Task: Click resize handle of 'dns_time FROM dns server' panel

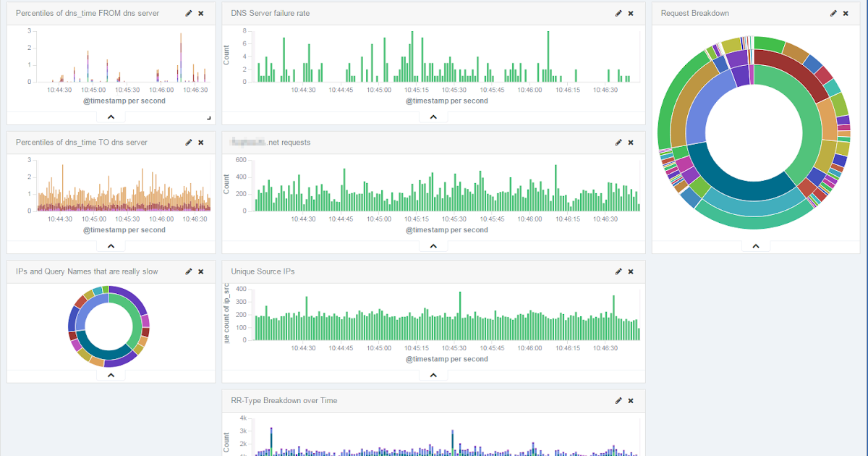Action: (210, 118)
